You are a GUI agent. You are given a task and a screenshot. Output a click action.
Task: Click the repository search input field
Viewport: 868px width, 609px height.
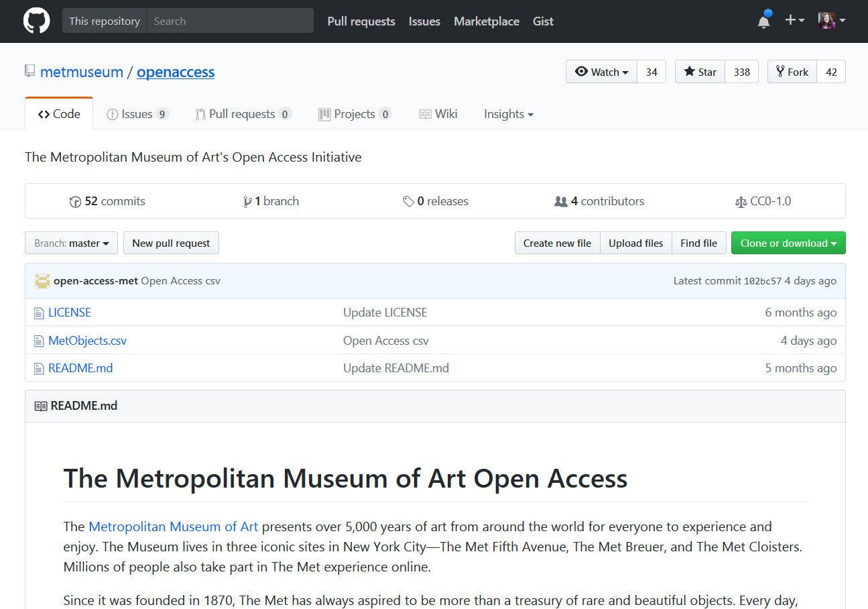coord(230,21)
